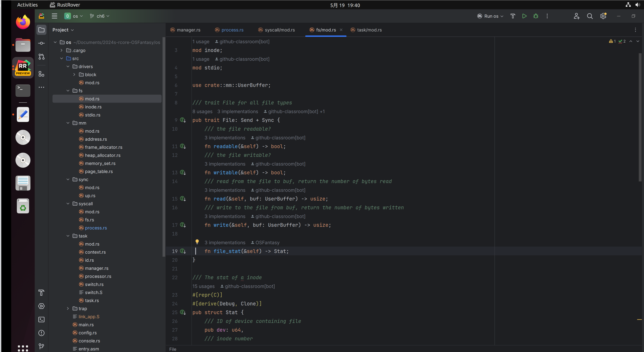Click '8 usages' hint above trait File
This screenshot has width=644, height=352.
[202, 111]
